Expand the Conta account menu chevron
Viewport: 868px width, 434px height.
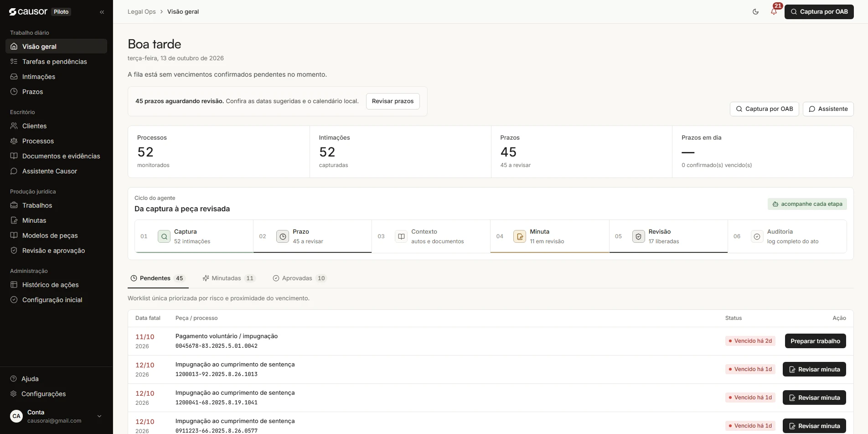coord(99,416)
